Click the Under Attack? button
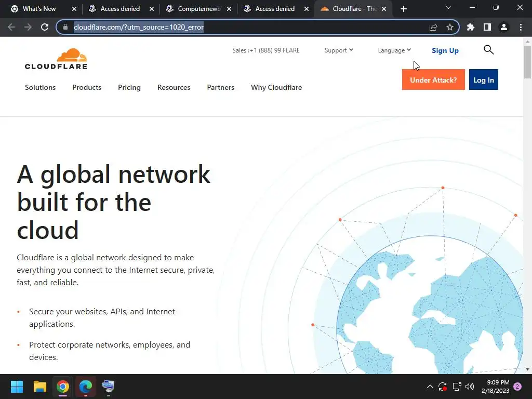532x399 pixels. 433,79
